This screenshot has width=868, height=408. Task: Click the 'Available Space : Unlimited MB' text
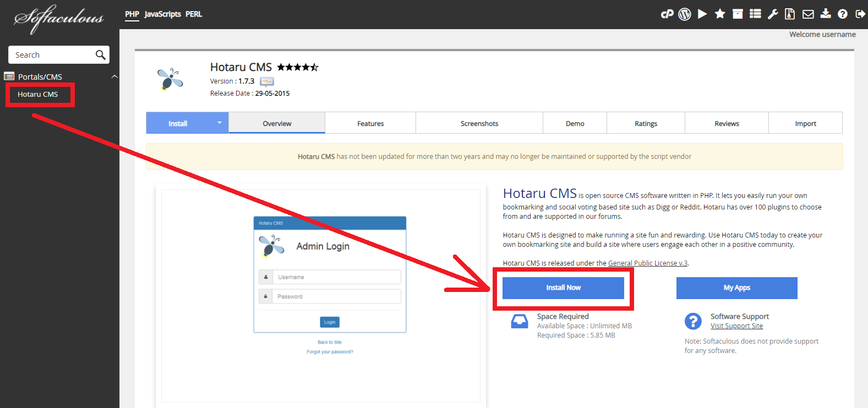(585, 326)
